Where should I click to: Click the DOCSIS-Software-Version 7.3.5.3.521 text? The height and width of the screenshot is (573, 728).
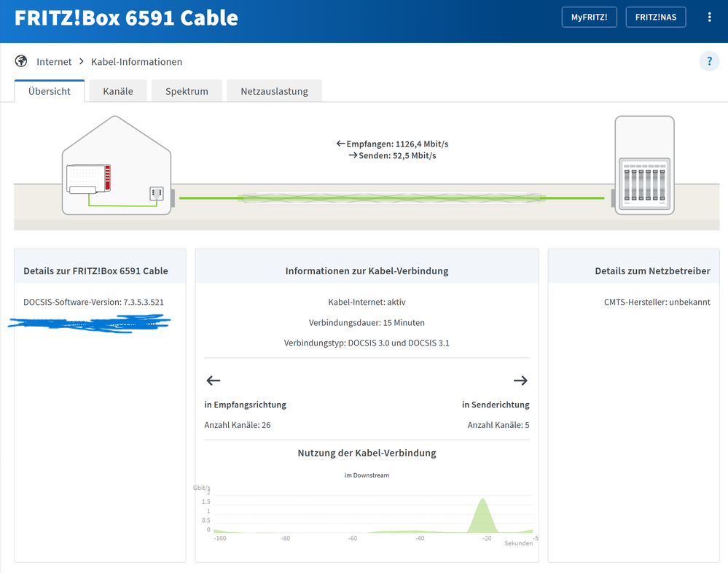click(x=93, y=302)
